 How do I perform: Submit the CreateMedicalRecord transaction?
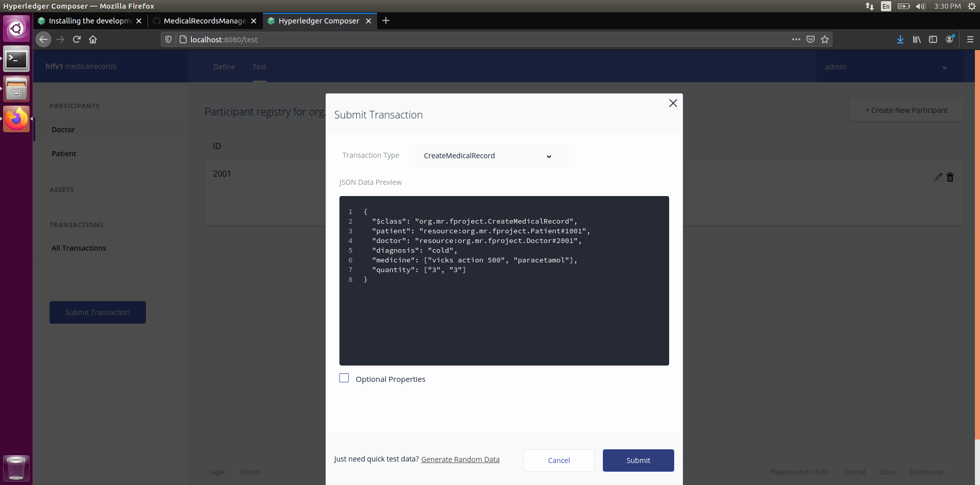point(638,460)
